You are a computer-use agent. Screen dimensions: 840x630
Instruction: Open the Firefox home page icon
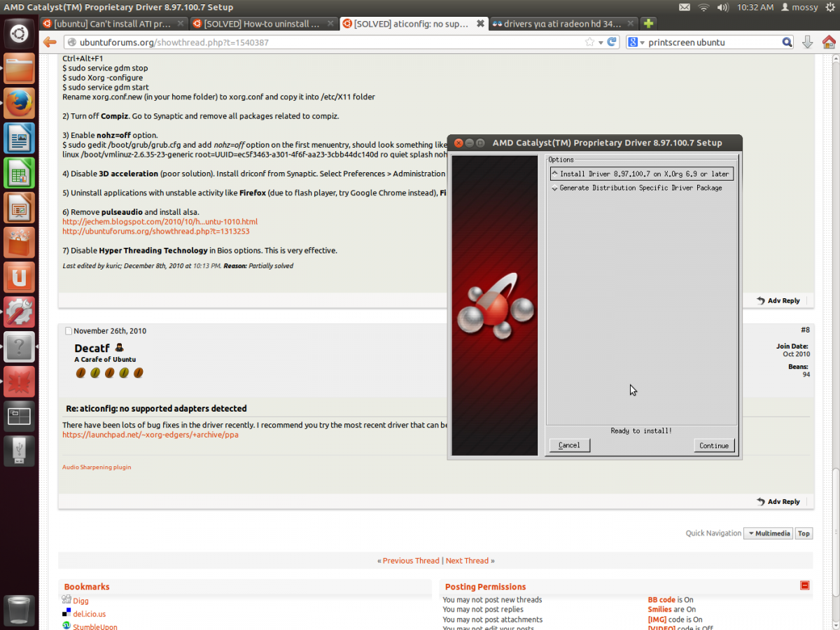pyautogui.click(x=828, y=42)
